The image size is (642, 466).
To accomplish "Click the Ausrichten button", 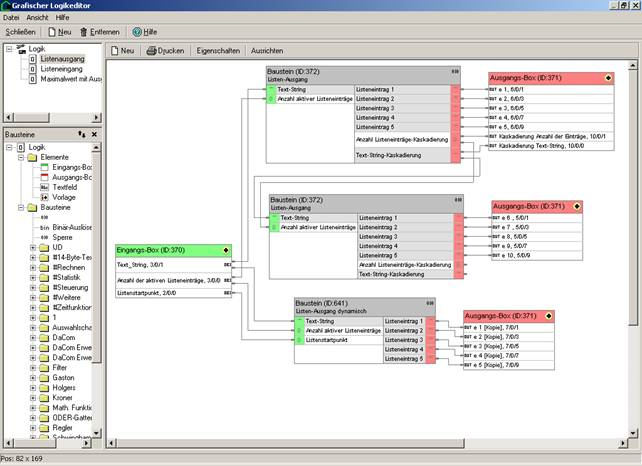I will click(266, 50).
